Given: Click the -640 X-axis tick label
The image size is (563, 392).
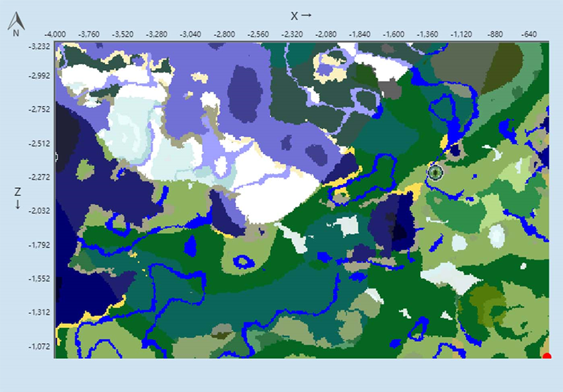Looking at the screenshot, I should (529, 34).
